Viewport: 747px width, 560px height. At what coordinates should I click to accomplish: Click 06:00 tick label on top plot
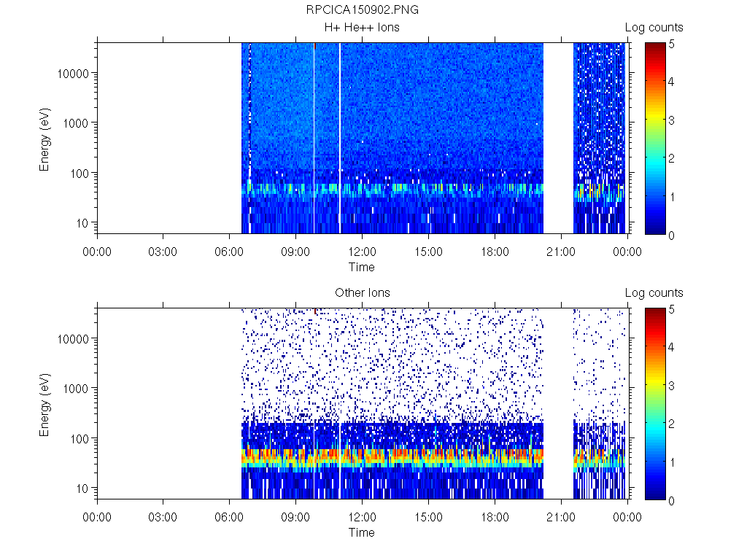[x=229, y=252]
